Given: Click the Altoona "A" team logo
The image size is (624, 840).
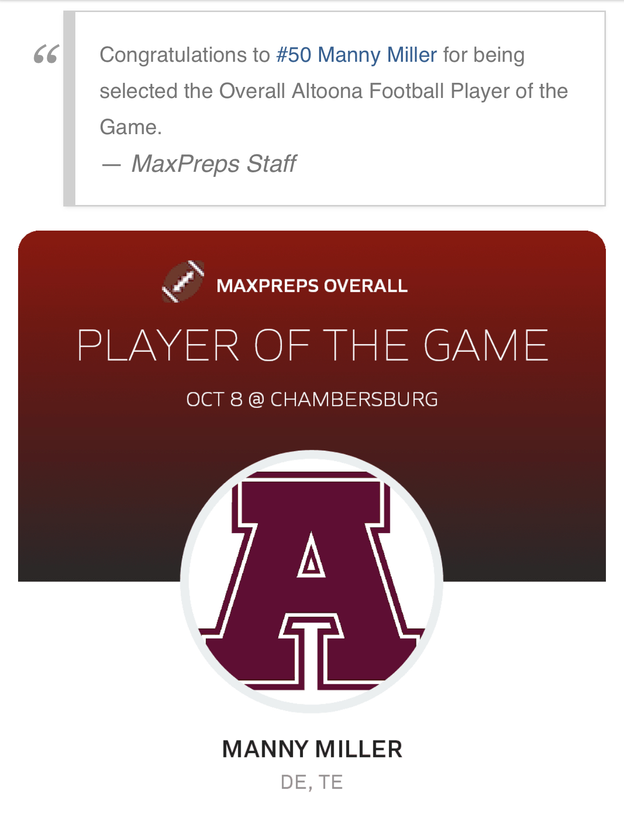Looking at the screenshot, I should [312, 581].
